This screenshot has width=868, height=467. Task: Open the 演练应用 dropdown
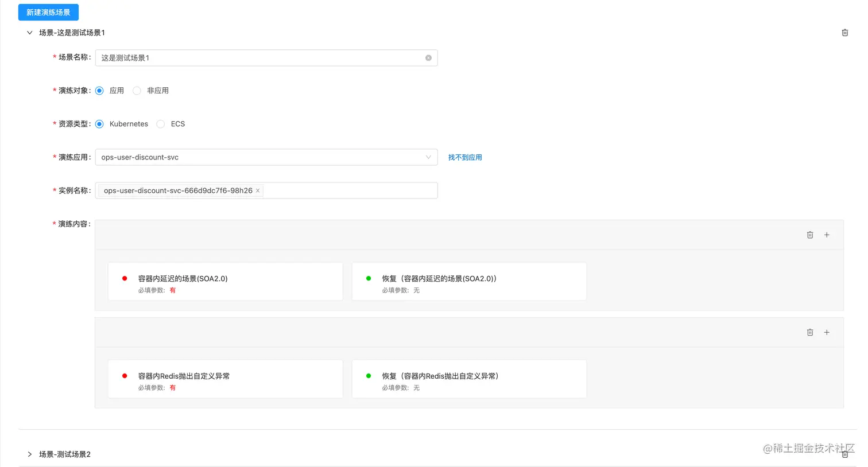(266, 157)
